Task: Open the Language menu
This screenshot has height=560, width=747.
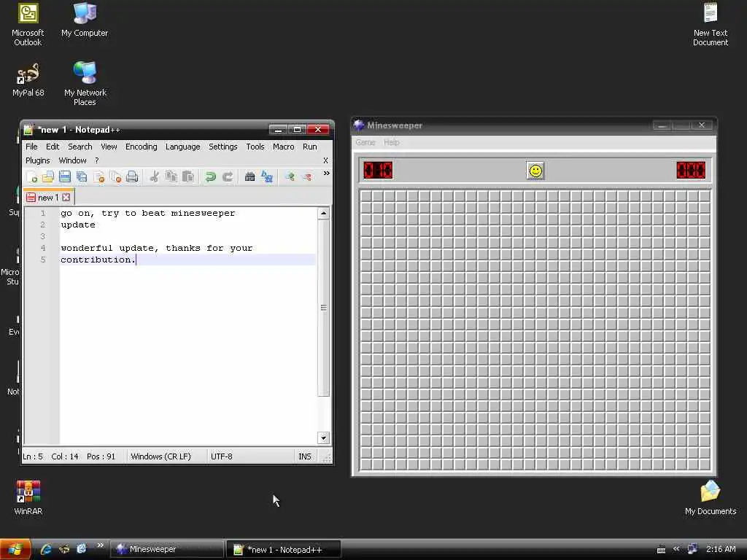Action: click(x=183, y=147)
